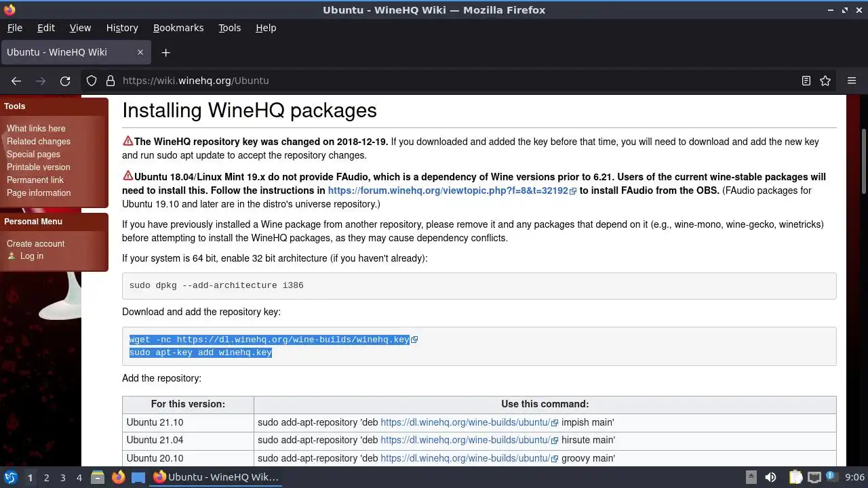Click the tracking protection shield icon
The image size is (868, 488).
92,81
